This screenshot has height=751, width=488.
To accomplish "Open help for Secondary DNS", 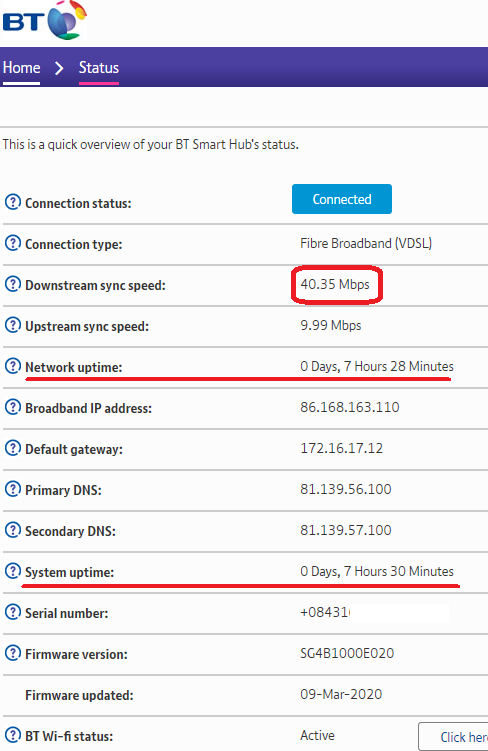I will pyautogui.click(x=12, y=530).
